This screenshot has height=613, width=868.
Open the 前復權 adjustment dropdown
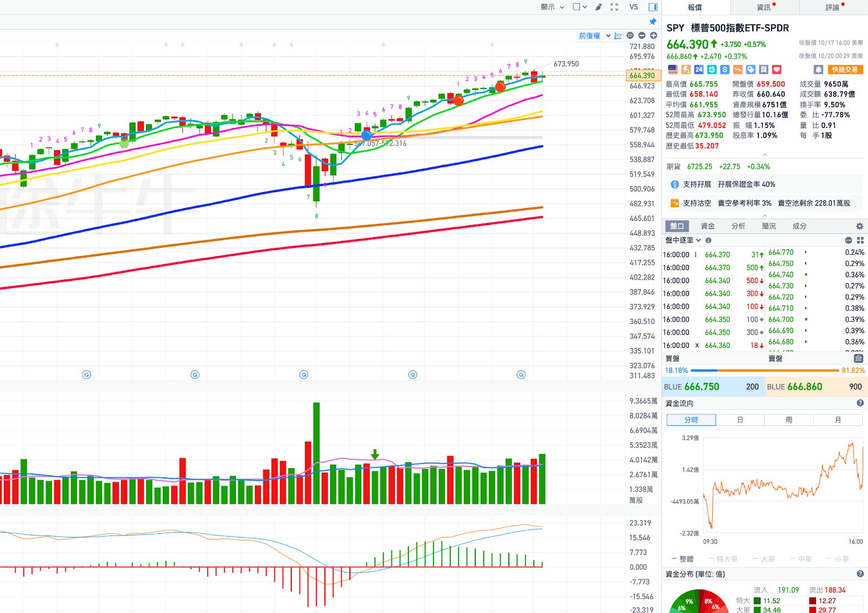click(x=594, y=36)
